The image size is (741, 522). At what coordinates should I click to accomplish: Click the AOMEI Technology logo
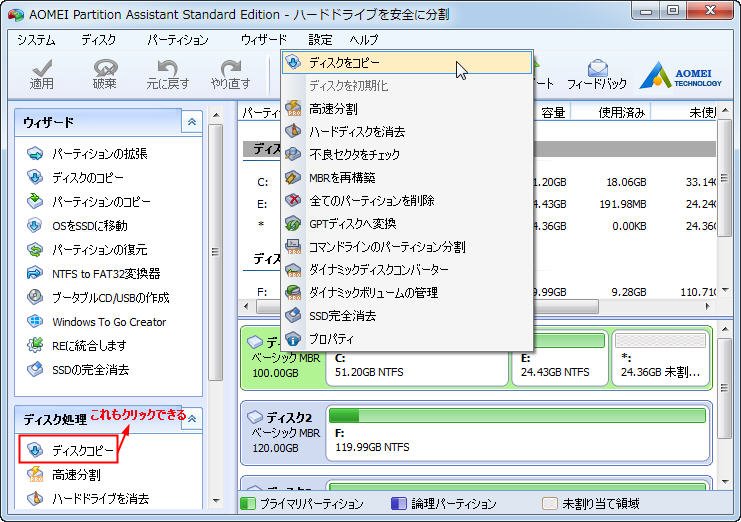[681, 76]
